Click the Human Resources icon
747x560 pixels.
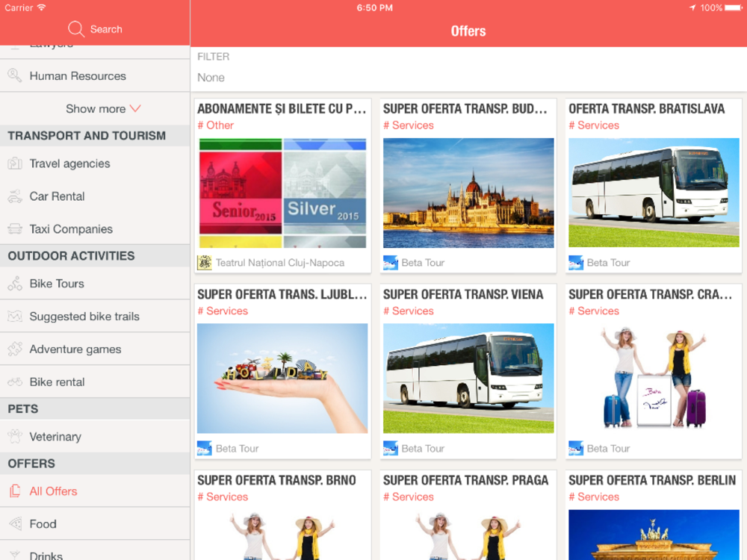click(15, 75)
